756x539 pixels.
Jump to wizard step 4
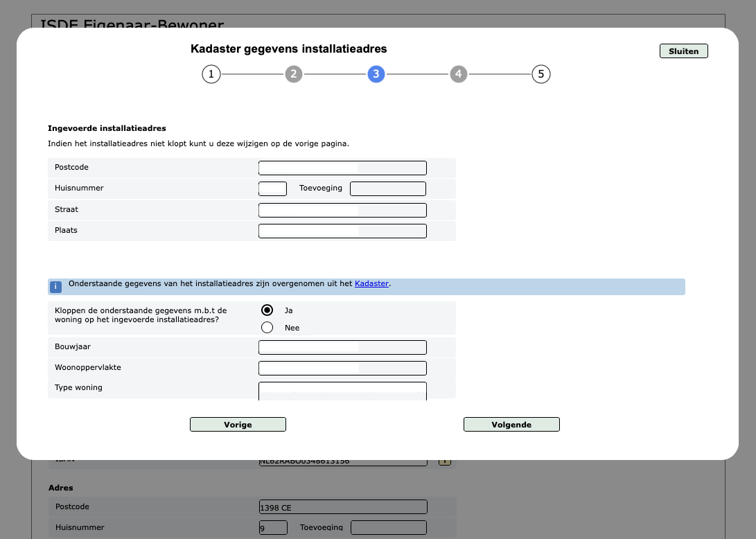coord(459,74)
